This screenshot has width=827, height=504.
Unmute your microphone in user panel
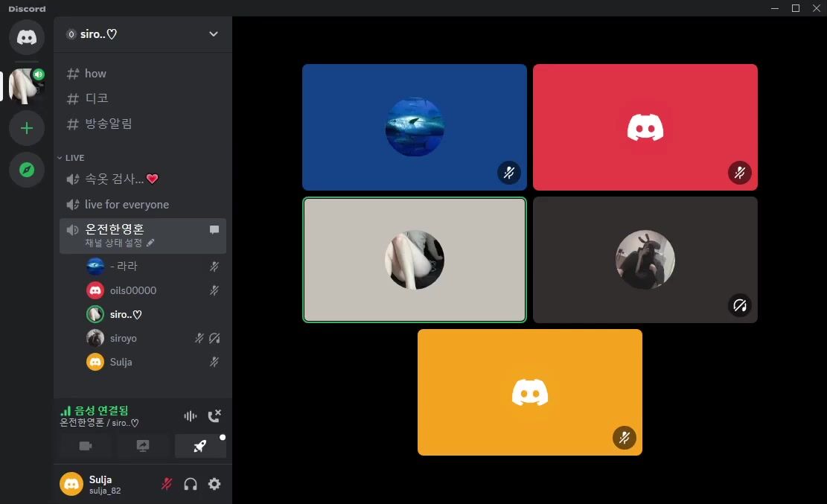point(167,484)
